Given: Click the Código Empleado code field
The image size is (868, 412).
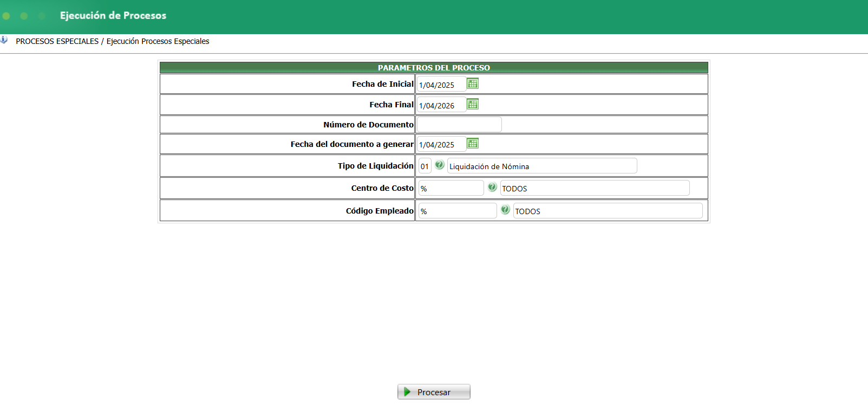Looking at the screenshot, I should coord(458,211).
